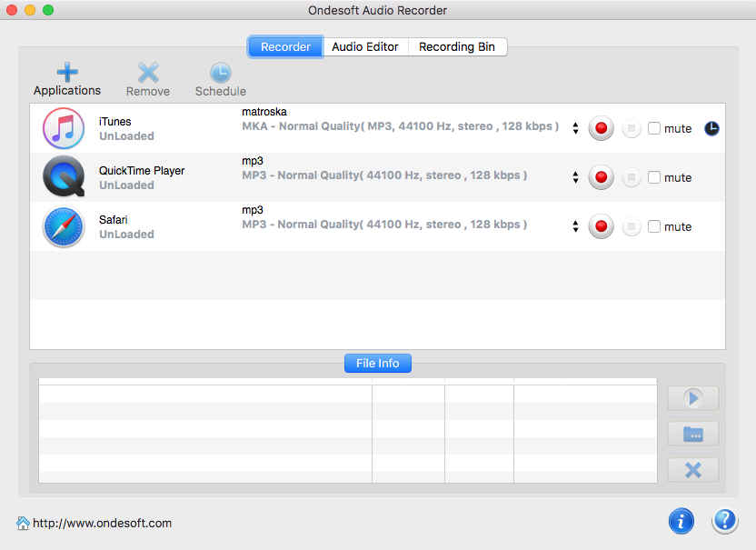The width and height of the screenshot is (756, 550).
Task: Click the File Info button
Action: [377, 364]
